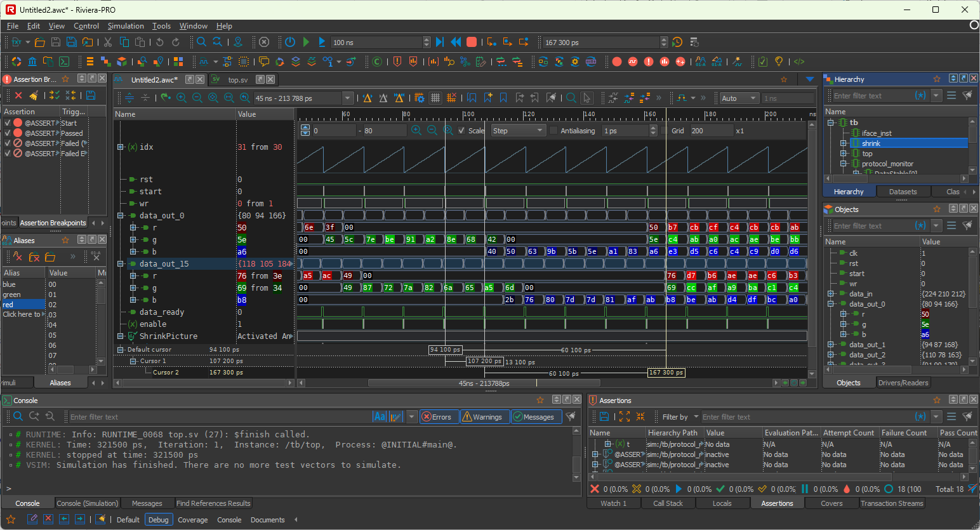Click the red breakpoint circle icon
This screenshot has width=980, height=530.
(x=617, y=62)
